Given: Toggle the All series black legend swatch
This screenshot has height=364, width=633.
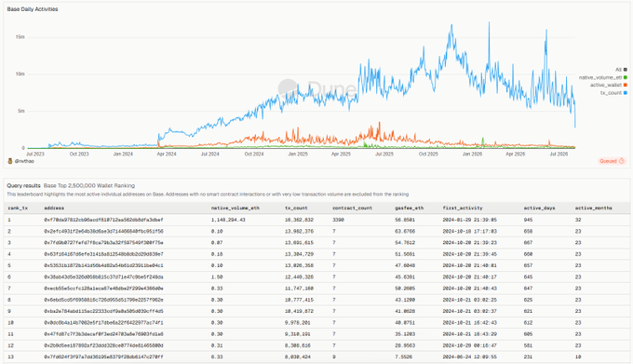Looking at the screenshot, I should 626,70.
